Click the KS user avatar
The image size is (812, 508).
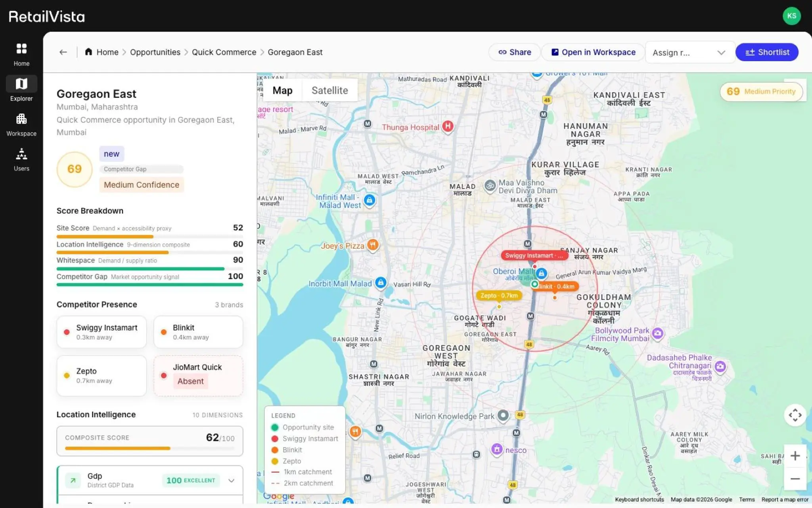pyautogui.click(x=791, y=16)
